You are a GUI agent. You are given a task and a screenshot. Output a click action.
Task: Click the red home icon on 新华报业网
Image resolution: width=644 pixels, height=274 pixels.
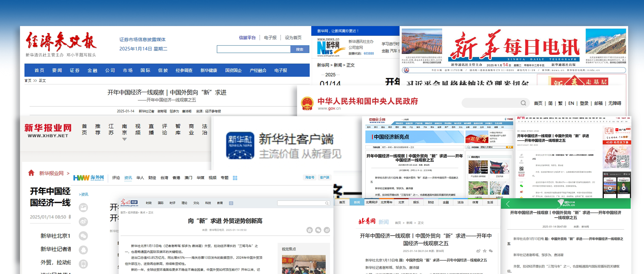tap(31, 173)
